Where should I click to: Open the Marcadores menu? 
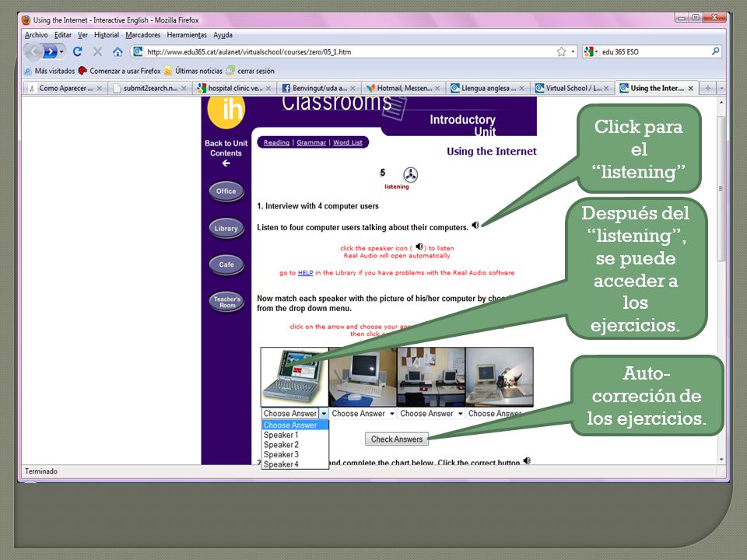click(143, 35)
